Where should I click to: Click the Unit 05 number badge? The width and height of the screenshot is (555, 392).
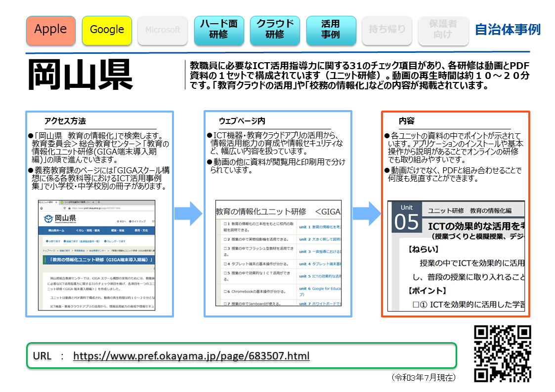pos(407,217)
